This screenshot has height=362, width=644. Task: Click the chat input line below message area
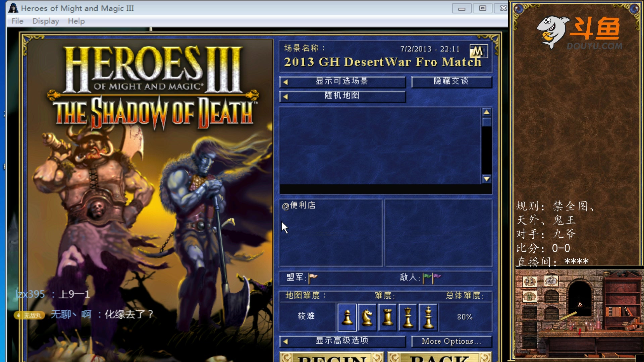[x=386, y=189]
